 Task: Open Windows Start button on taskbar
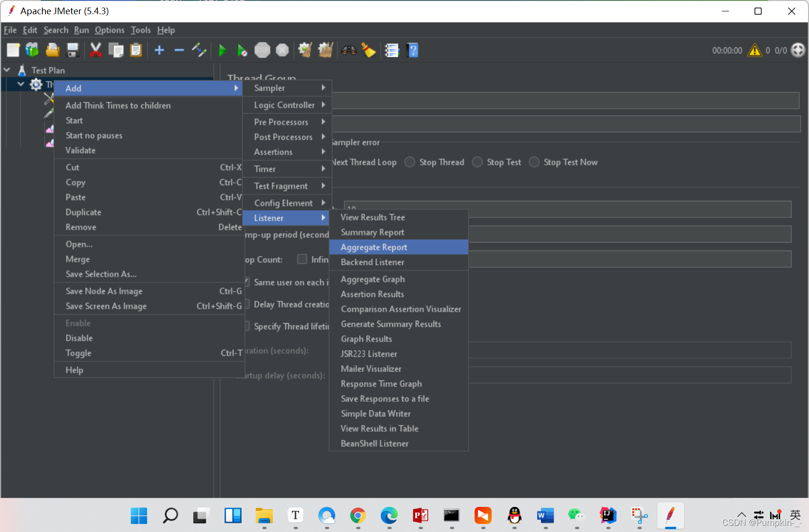point(139,515)
